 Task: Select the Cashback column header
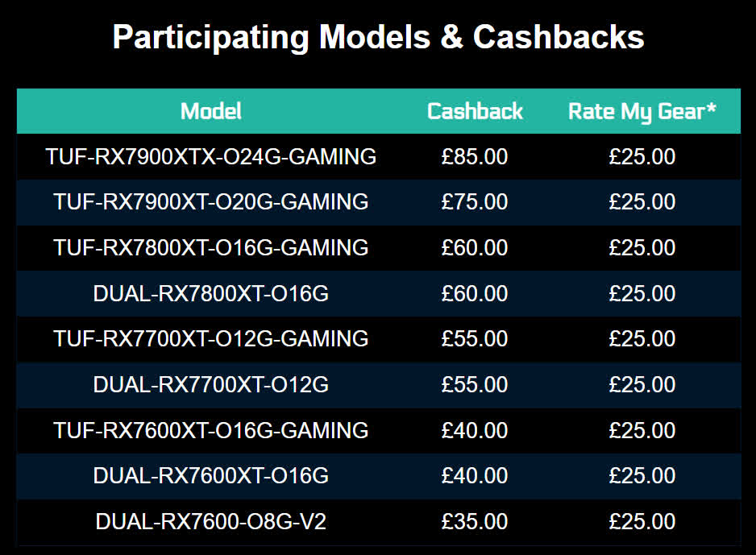click(x=475, y=111)
